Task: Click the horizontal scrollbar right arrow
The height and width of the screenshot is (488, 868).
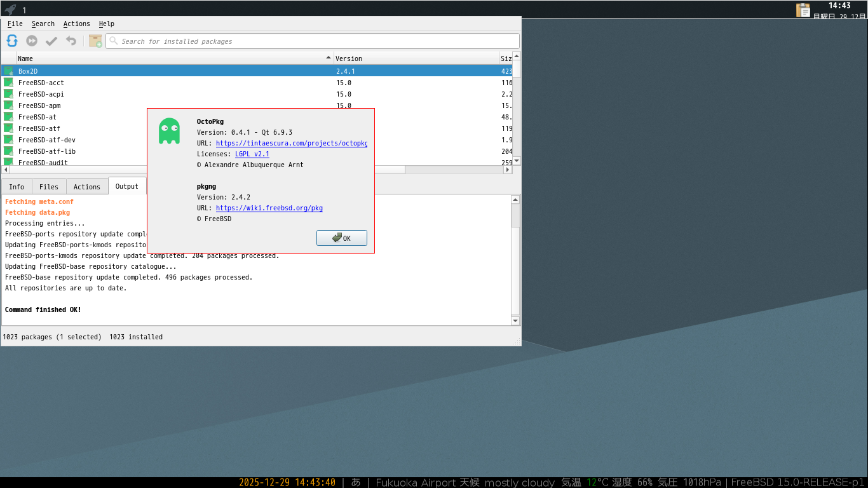Action: (x=508, y=170)
